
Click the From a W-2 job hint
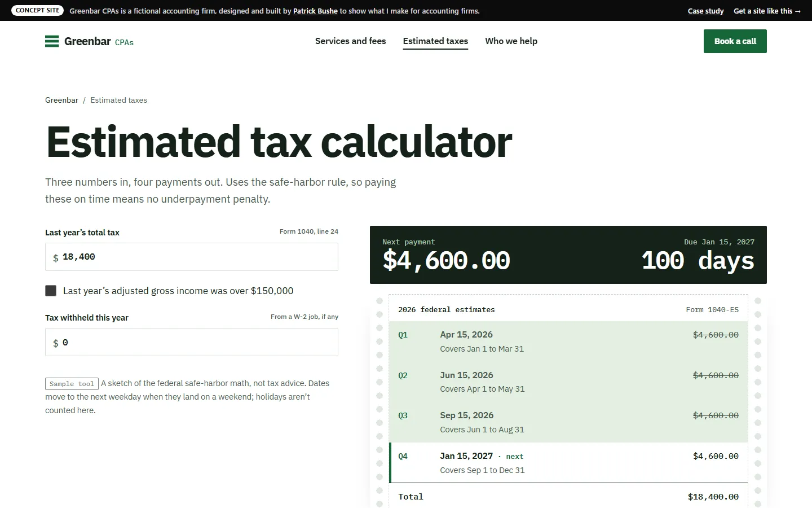(x=304, y=317)
